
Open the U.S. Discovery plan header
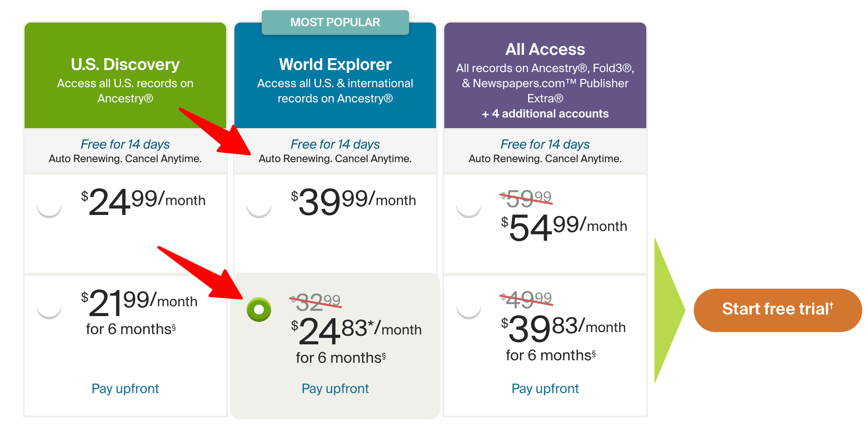coord(125,75)
